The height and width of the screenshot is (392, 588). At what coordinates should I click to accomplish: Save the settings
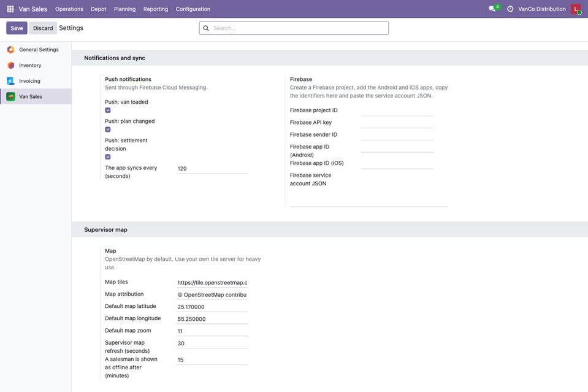pos(17,28)
